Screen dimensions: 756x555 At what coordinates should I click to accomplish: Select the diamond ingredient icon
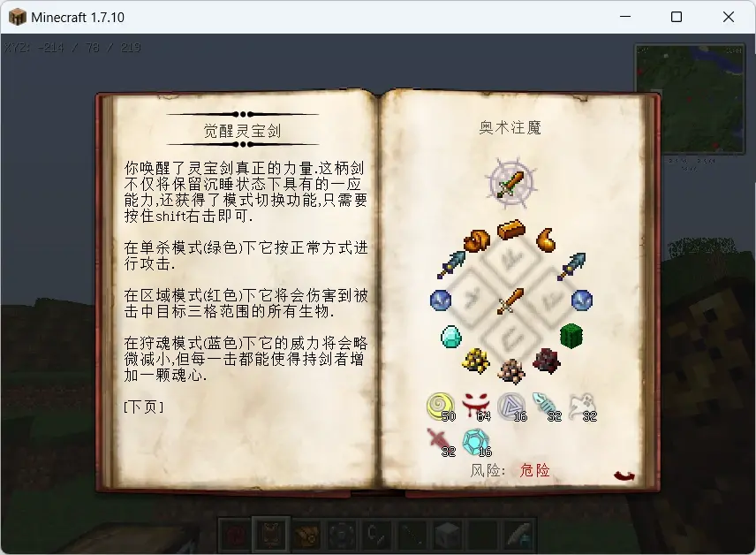[451, 337]
